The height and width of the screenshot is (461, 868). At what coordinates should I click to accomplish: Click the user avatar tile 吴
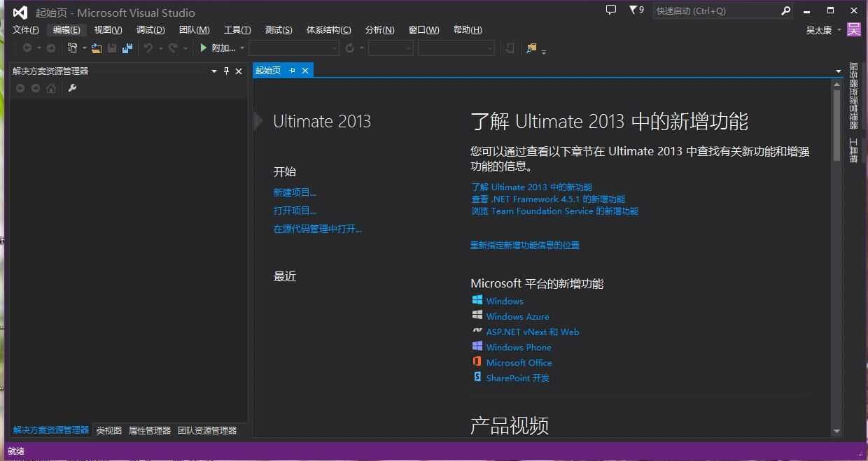coord(853,29)
